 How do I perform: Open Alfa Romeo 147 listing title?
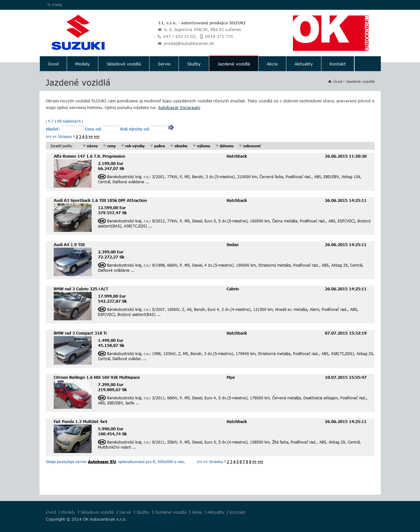pyautogui.click(x=89, y=156)
